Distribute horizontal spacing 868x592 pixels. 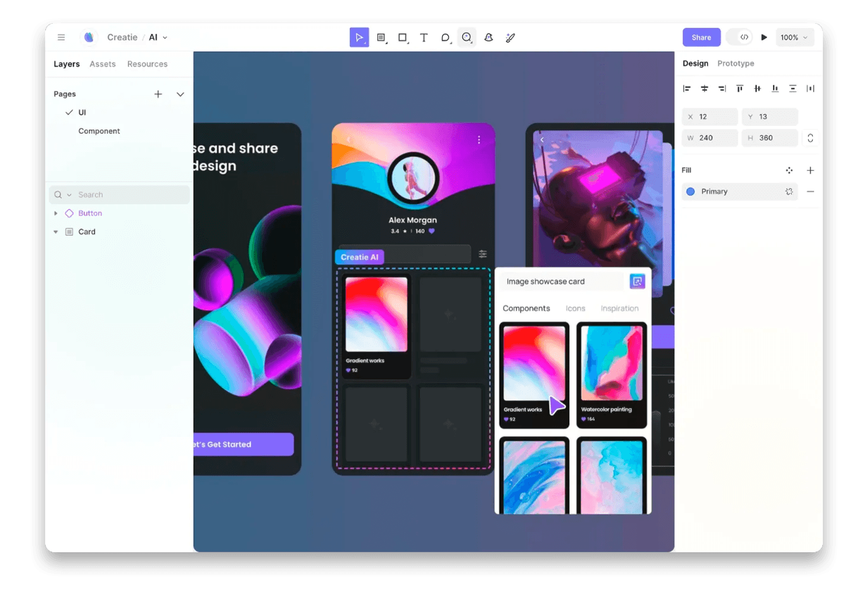point(810,88)
